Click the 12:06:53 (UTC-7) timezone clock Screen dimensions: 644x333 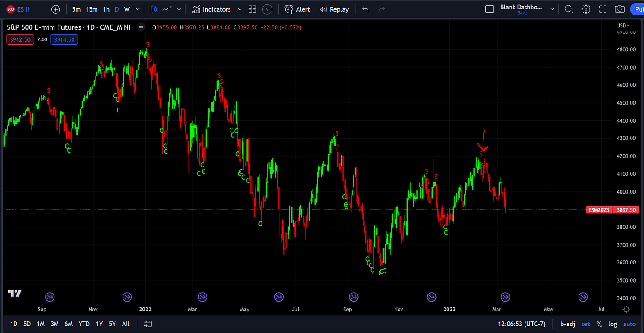point(522,324)
